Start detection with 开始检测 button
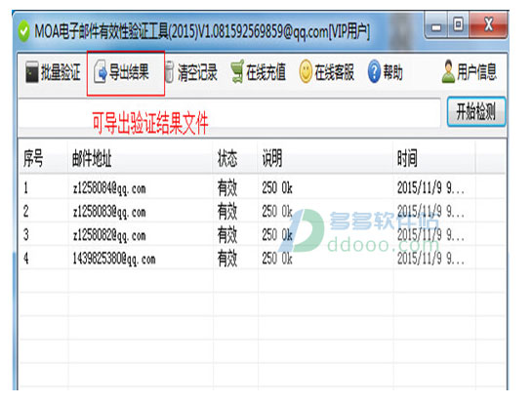The width and height of the screenshot is (532, 404). tap(475, 111)
